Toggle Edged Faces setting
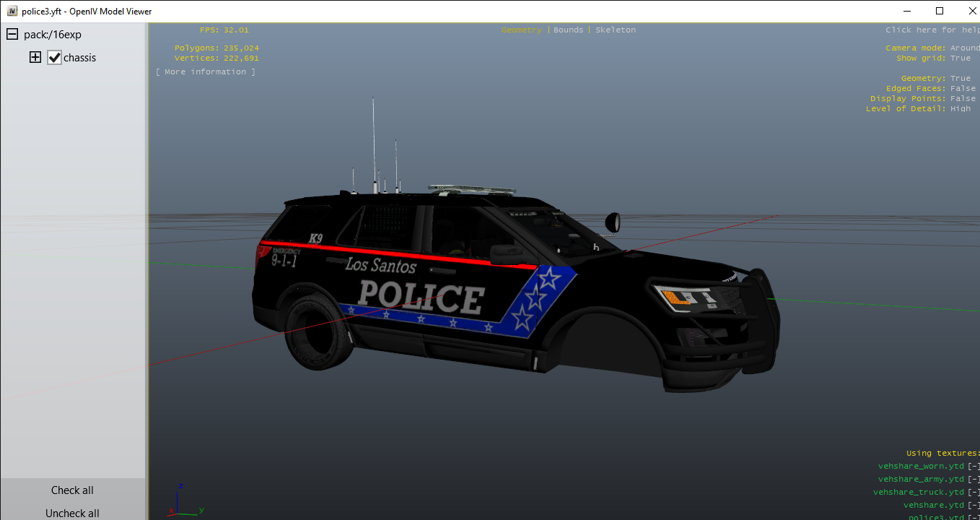The height and width of the screenshot is (520, 980). 963,89
